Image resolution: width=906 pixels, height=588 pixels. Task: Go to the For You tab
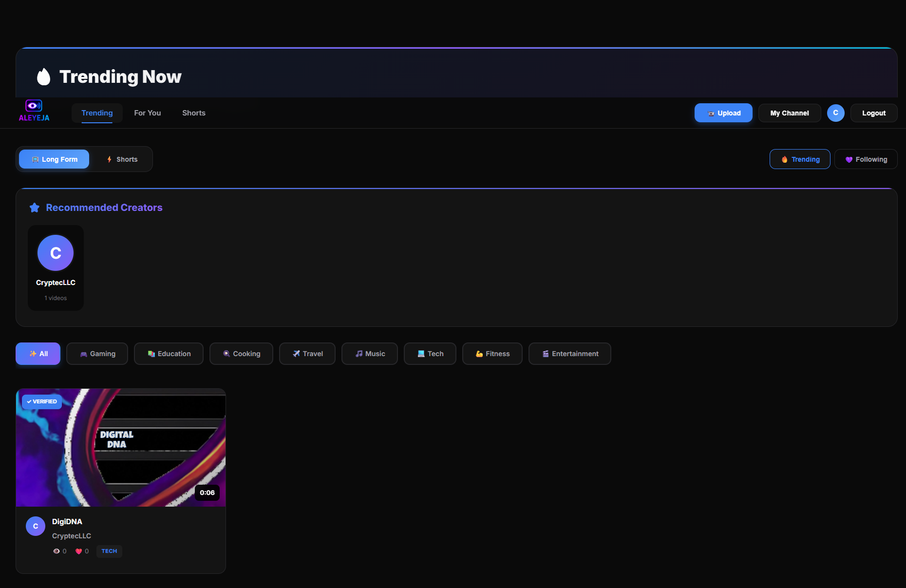pos(147,113)
